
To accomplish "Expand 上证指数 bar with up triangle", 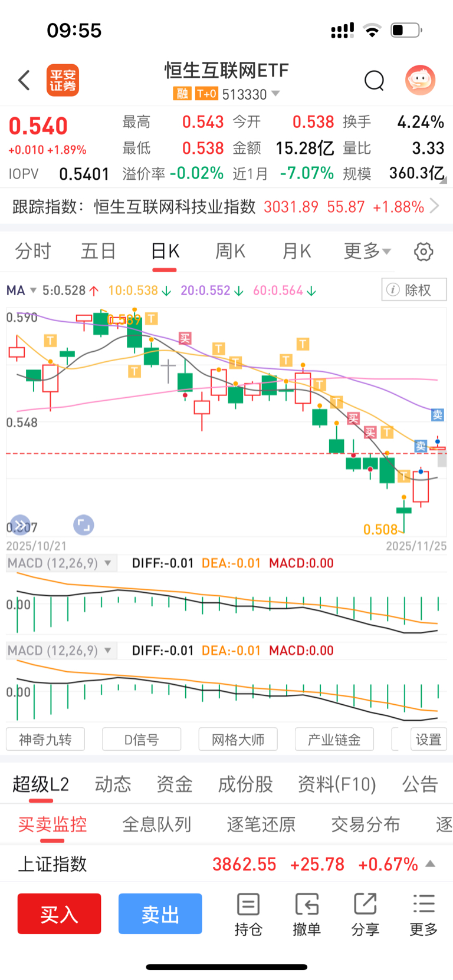I will (431, 864).
